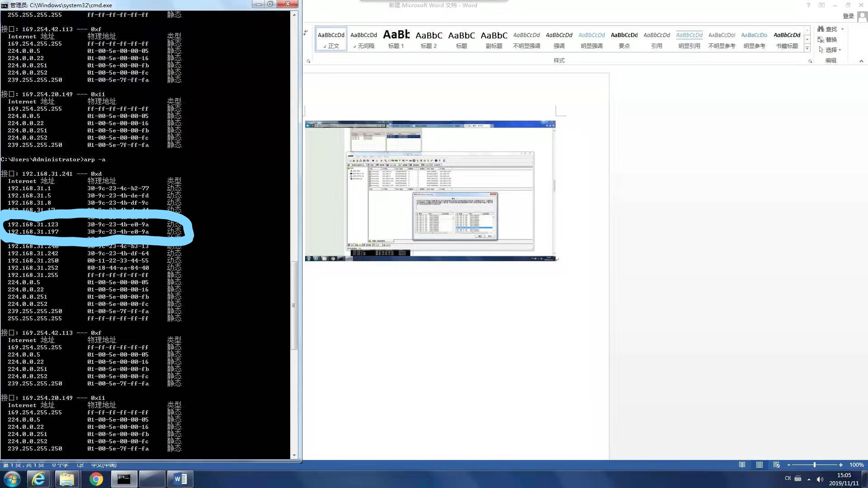Click the Word help question mark icon
Screen dimensions: 868x488
click(808, 5)
